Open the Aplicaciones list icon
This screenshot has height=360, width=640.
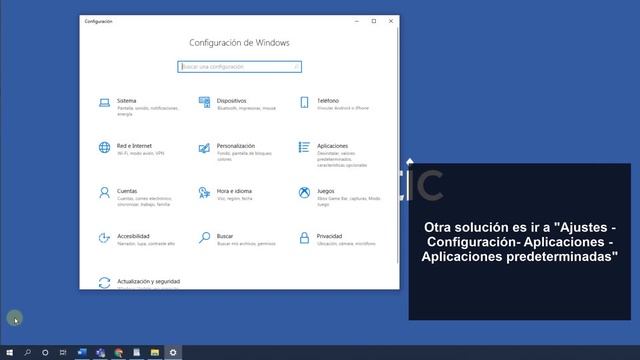click(304, 147)
